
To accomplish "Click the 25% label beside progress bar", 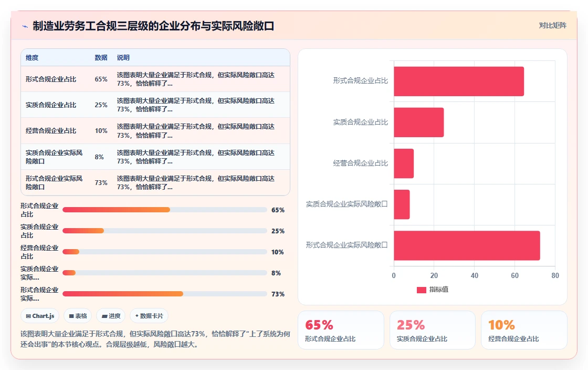I will tap(278, 231).
